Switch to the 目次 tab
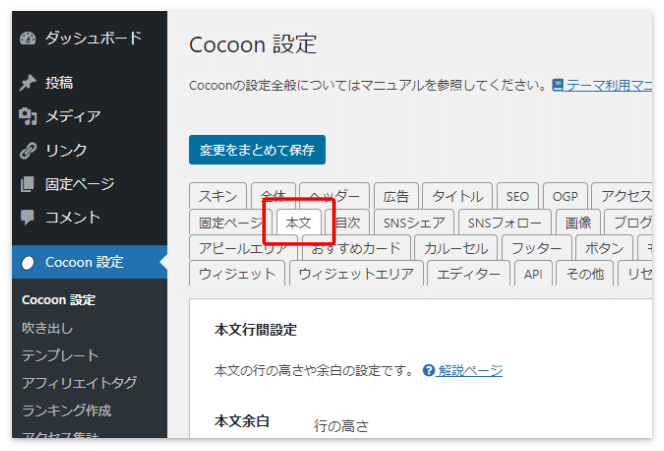This screenshot has width=664, height=451. [349, 222]
